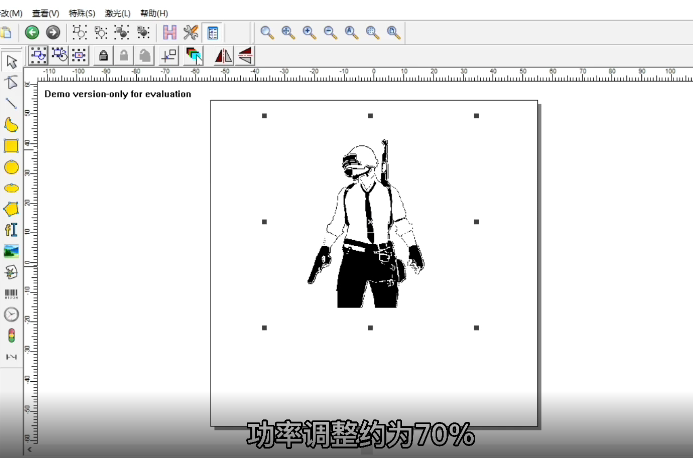
Task: Toggle the object list panel icon
Action: (213, 33)
